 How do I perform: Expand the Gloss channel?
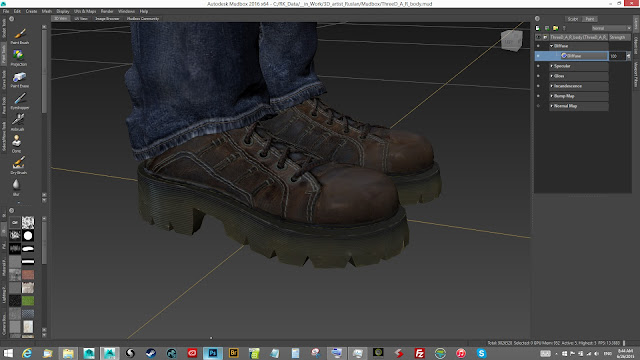click(551, 76)
